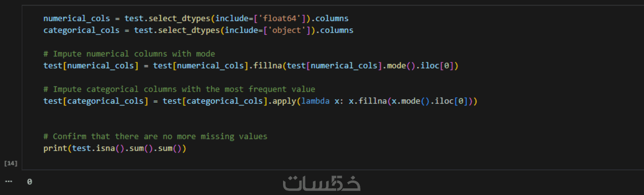Image resolution: width=644 pixels, height=195 pixels.
Task: Click the first fillna method call
Action: (267, 66)
